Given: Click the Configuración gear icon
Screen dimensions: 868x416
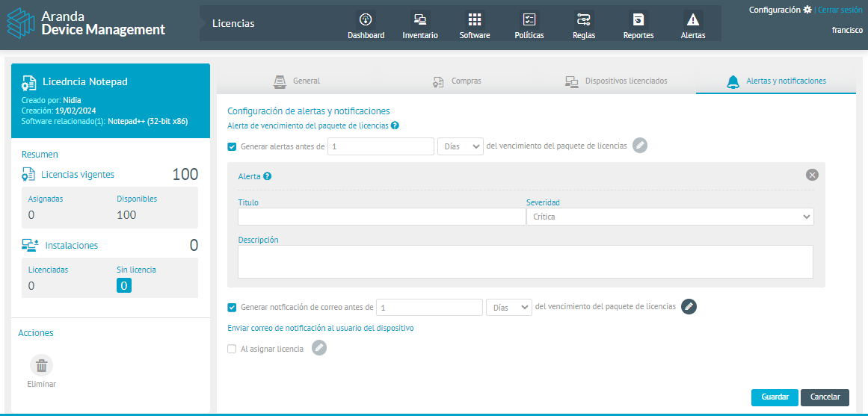Looking at the screenshot, I should tap(807, 10).
